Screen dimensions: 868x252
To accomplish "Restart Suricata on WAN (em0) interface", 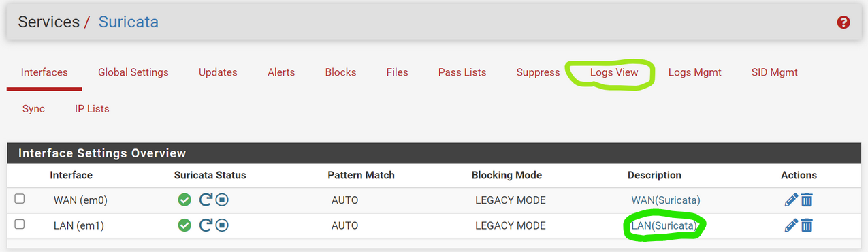I will tap(206, 200).
